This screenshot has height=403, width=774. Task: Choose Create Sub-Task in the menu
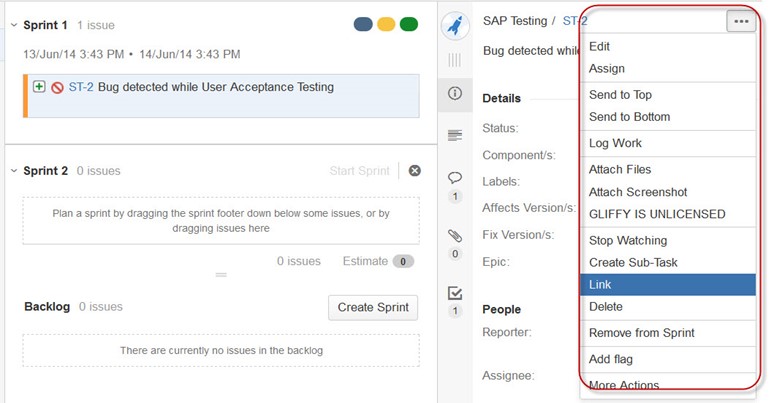[667, 262]
